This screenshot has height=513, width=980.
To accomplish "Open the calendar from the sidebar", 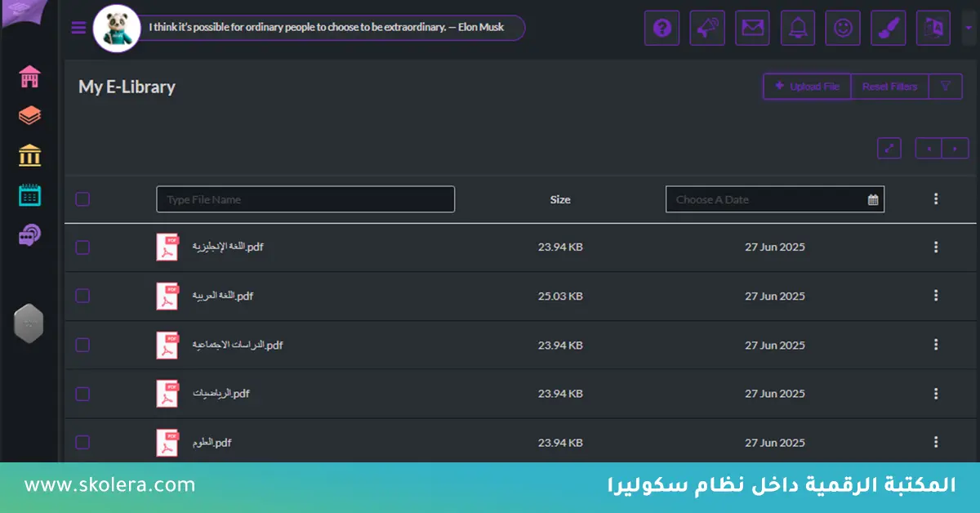I will [x=29, y=194].
